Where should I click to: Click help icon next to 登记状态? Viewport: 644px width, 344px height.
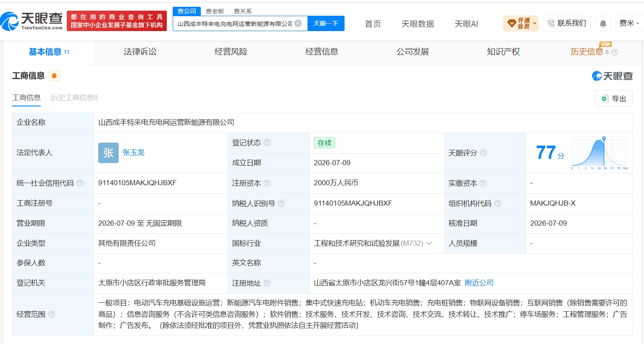(267, 143)
